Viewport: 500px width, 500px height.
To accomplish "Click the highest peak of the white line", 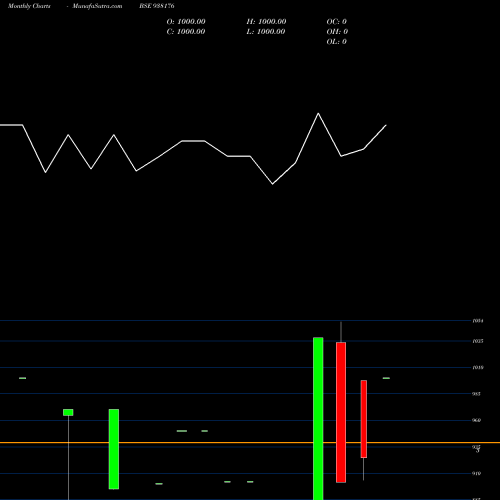I will (x=318, y=114).
